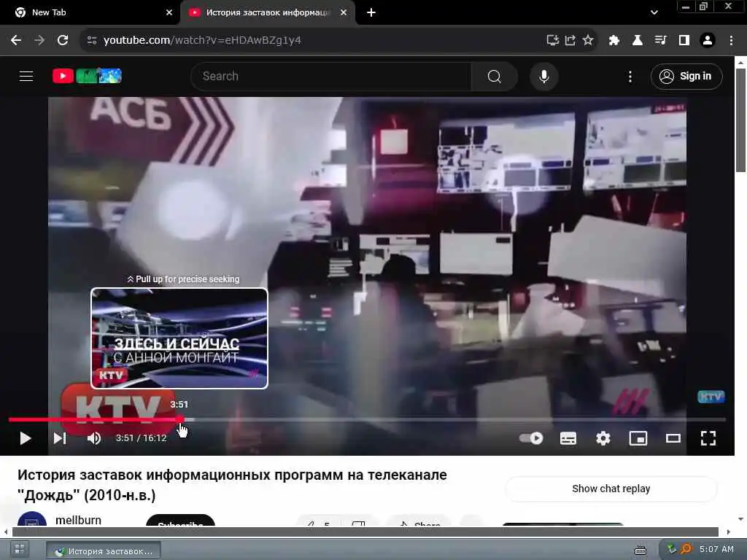Open a new browser tab with plus
This screenshot has width=747, height=560.
(x=371, y=13)
